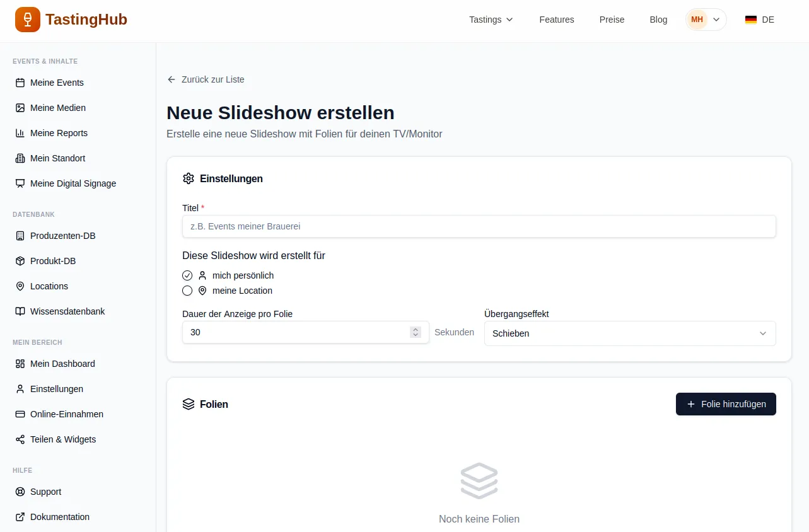Screen dimensions: 809x532
Task: Go to Features in the top navigation
Action: (x=556, y=20)
